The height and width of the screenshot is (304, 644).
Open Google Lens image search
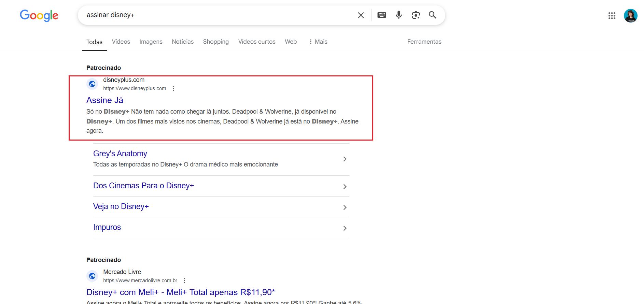pyautogui.click(x=416, y=15)
